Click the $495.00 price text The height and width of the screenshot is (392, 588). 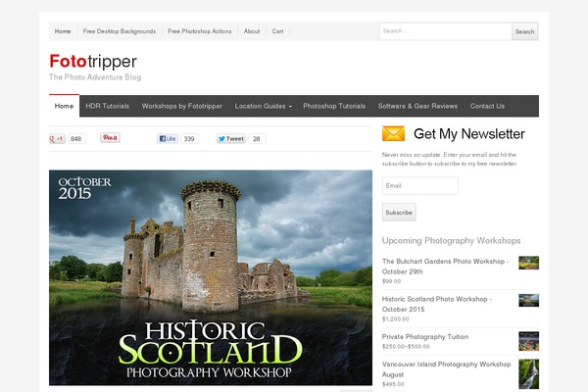coord(393,384)
